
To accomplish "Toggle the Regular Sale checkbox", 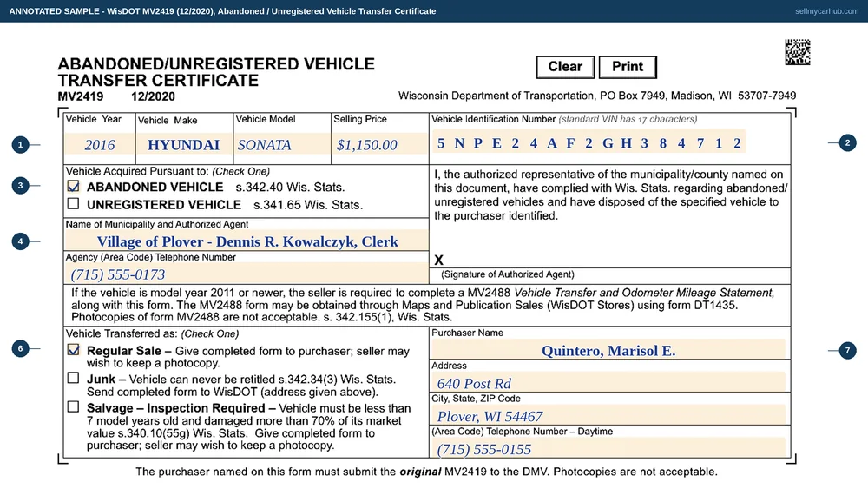I will coord(73,350).
